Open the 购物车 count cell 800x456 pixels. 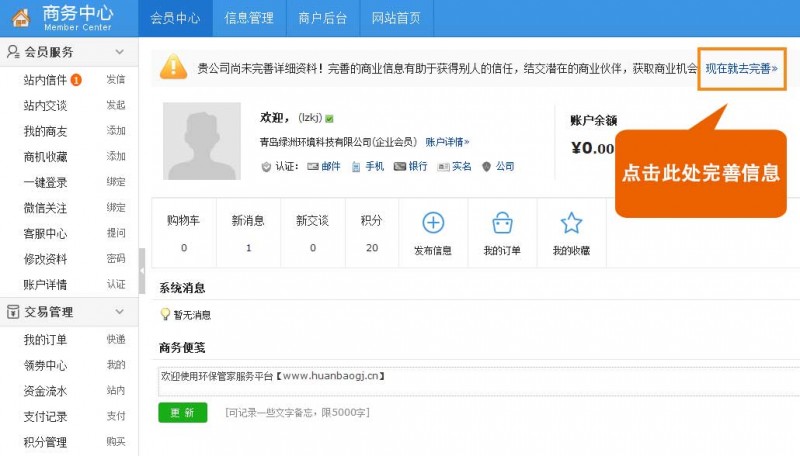pyautogui.click(x=184, y=233)
